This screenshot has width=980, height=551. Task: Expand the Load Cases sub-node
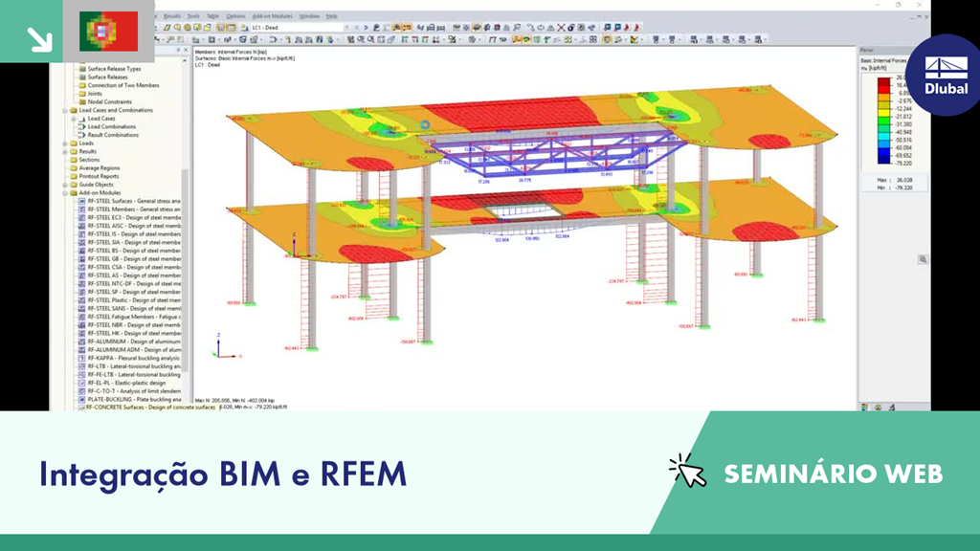point(74,118)
